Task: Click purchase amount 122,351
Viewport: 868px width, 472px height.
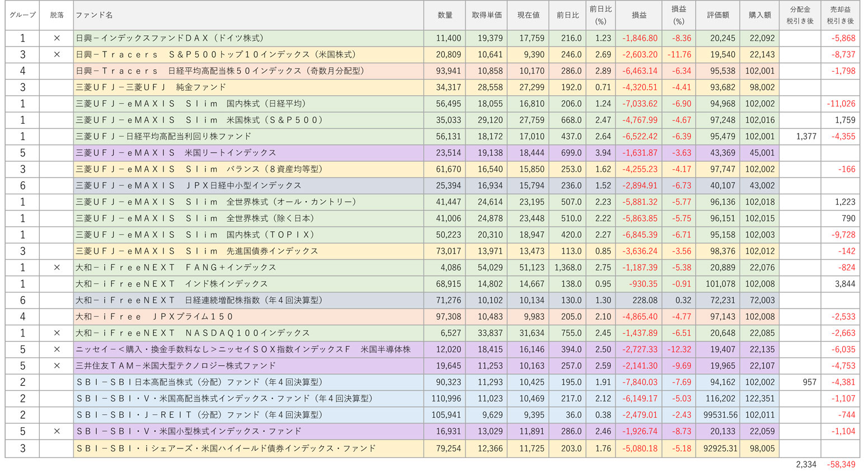Action: click(x=760, y=399)
